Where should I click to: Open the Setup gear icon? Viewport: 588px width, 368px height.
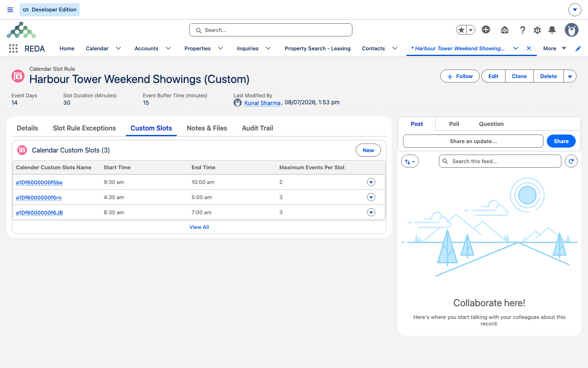tap(537, 30)
